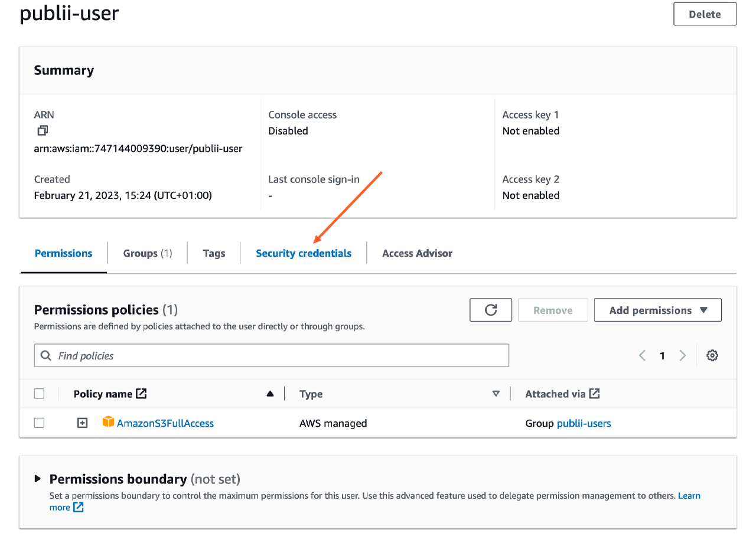Click the AmazonS3FullAccess orange policy icon

tap(108, 422)
